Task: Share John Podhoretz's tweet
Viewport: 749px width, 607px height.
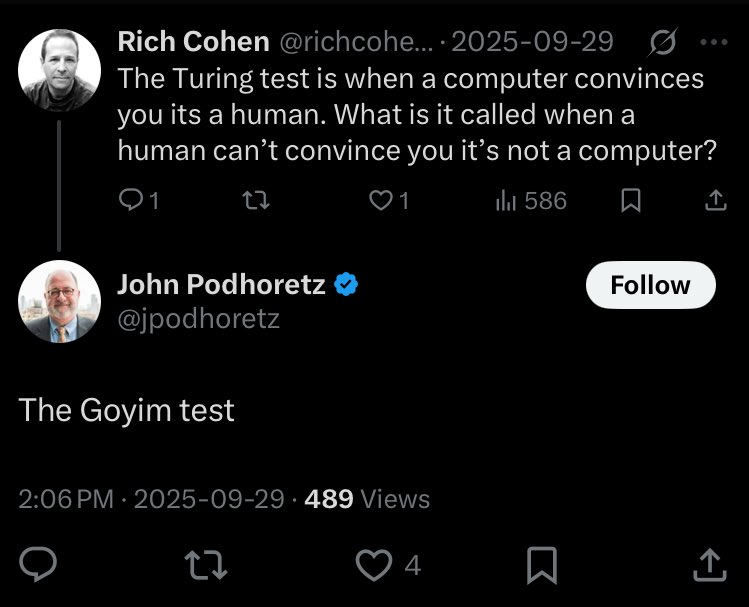Action: point(710,566)
